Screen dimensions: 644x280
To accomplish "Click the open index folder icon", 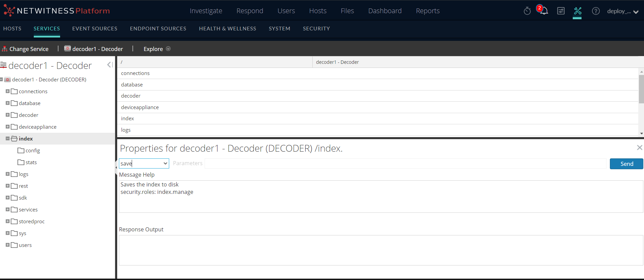I will click(14, 138).
